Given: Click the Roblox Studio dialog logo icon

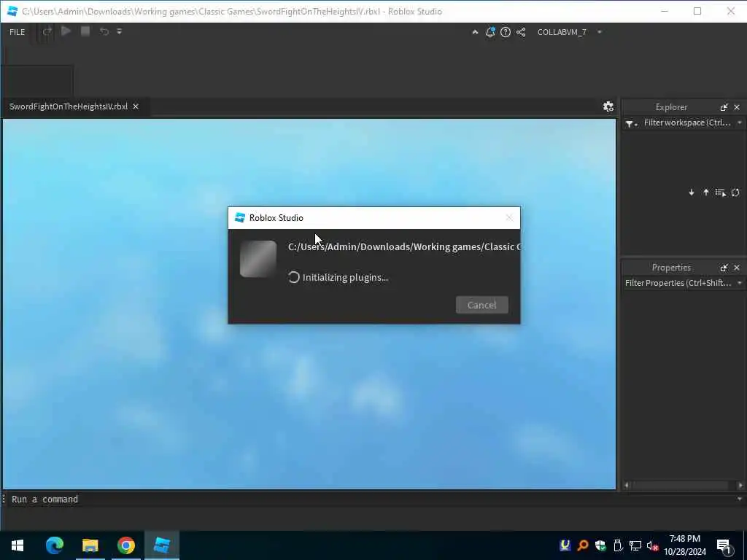Looking at the screenshot, I should pos(240,217).
